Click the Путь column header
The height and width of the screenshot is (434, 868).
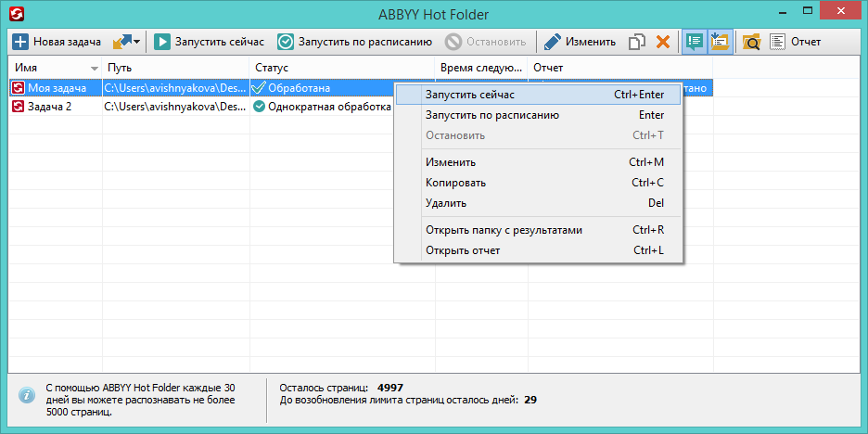pos(176,68)
